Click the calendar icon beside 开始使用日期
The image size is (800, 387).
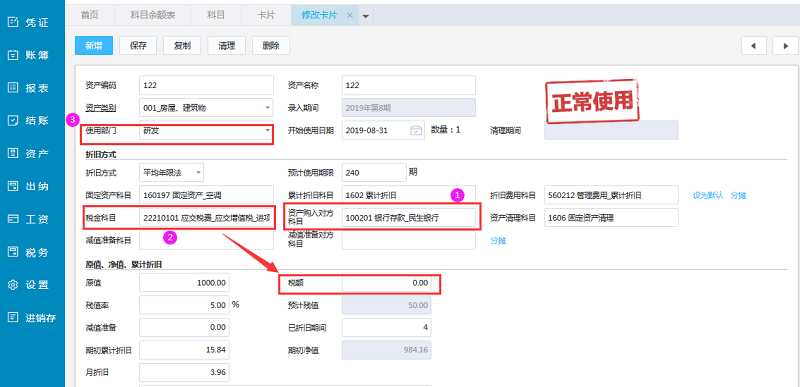[x=416, y=130]
